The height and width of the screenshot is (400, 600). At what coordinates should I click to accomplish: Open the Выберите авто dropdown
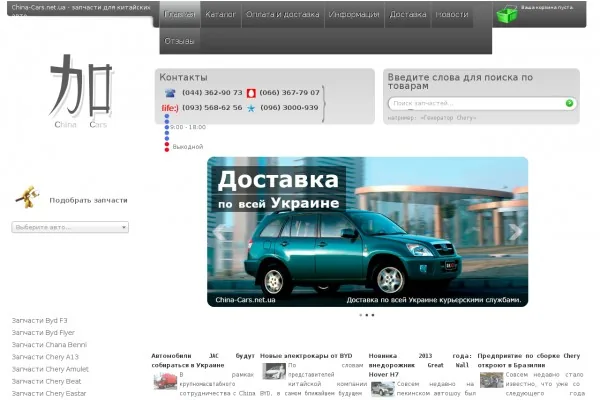[x=70, y=227]
